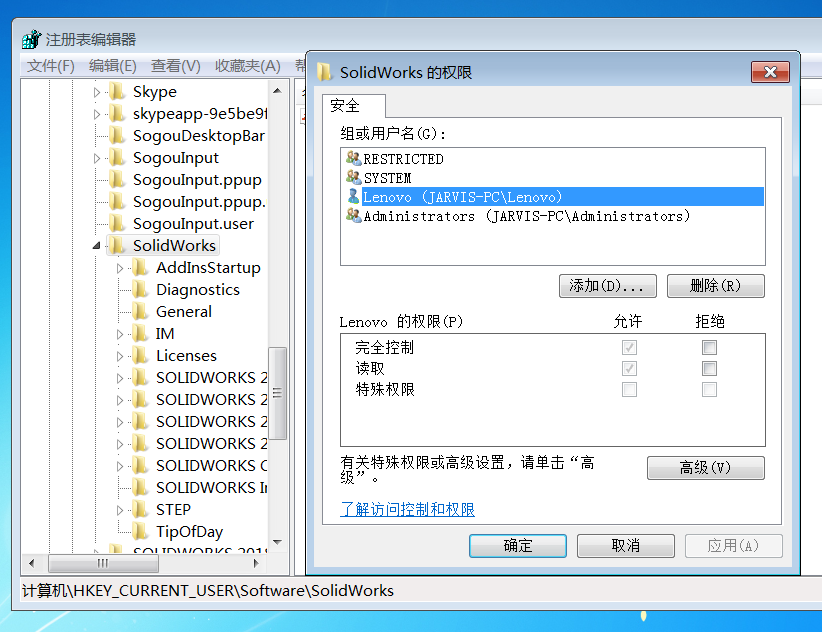
Task: Click the Registry Editor title bar icon
Action: coord(32,39)
